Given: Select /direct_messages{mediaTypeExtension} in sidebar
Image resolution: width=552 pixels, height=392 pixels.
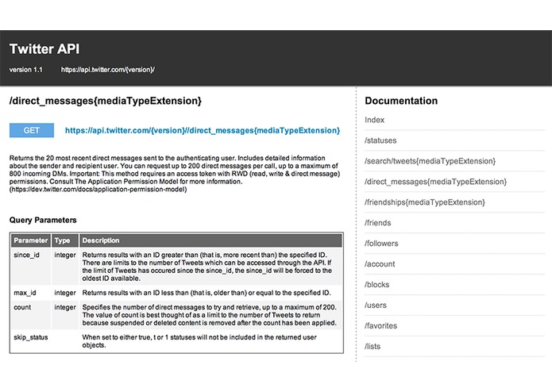Looking at the screenshot, I should (x=436, y=182).
